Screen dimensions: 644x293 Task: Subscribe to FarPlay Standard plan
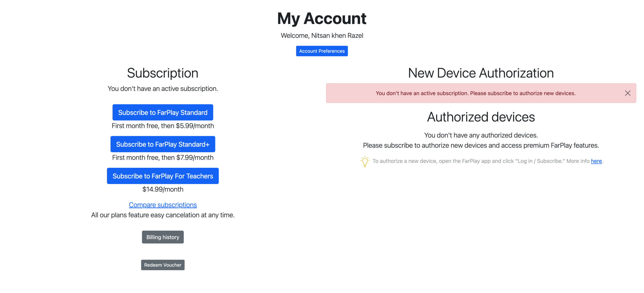[x=163, y=112]
